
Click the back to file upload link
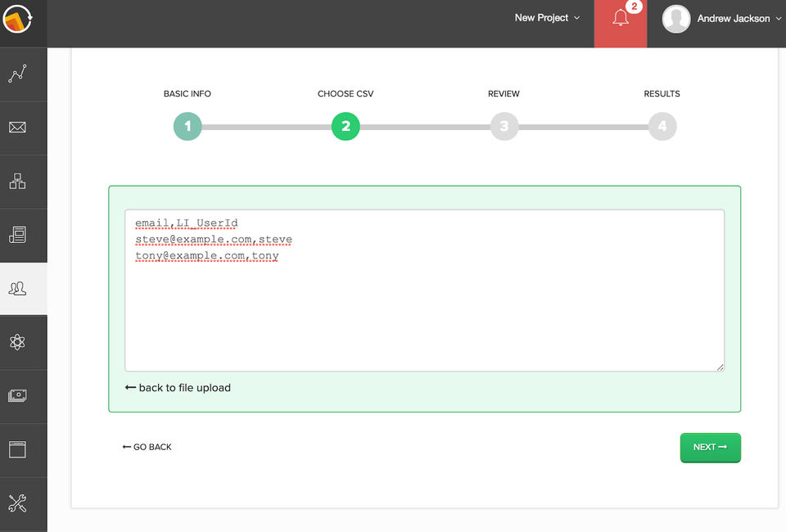coord(178,388)
